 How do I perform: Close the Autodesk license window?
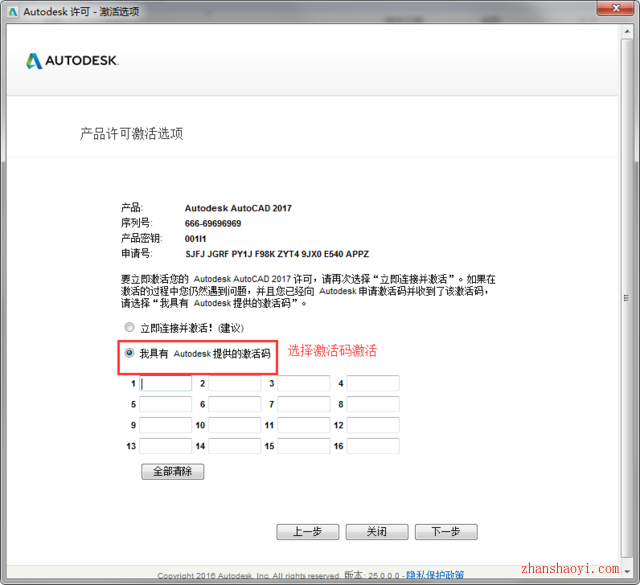pyautogui.click(x=616, y=8)
